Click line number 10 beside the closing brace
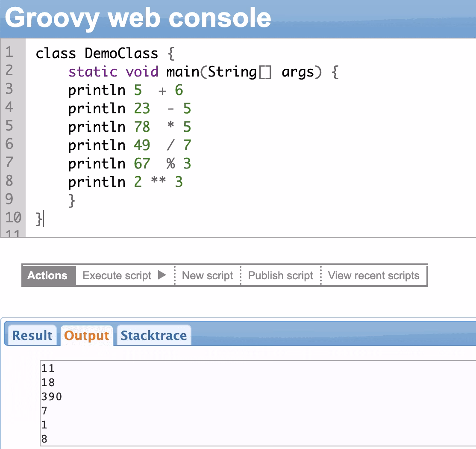 point(12,218)
